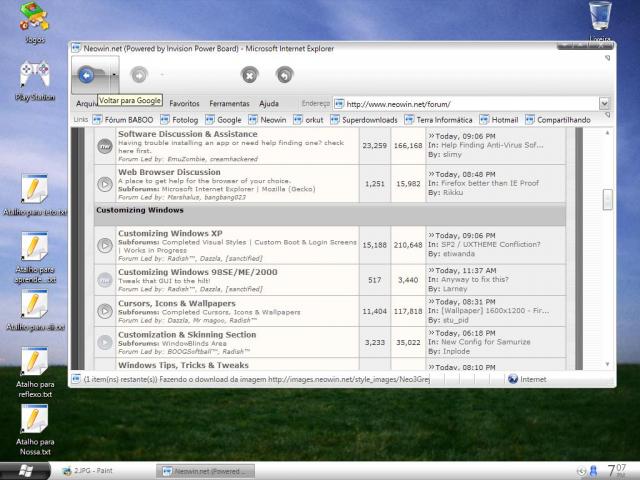
Task: Click the messenger icon in system tray
Action: [x=593, y=471]
